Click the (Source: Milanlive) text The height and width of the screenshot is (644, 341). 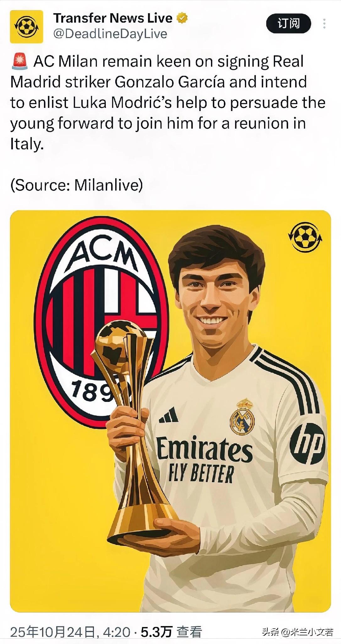coord(77,185)
